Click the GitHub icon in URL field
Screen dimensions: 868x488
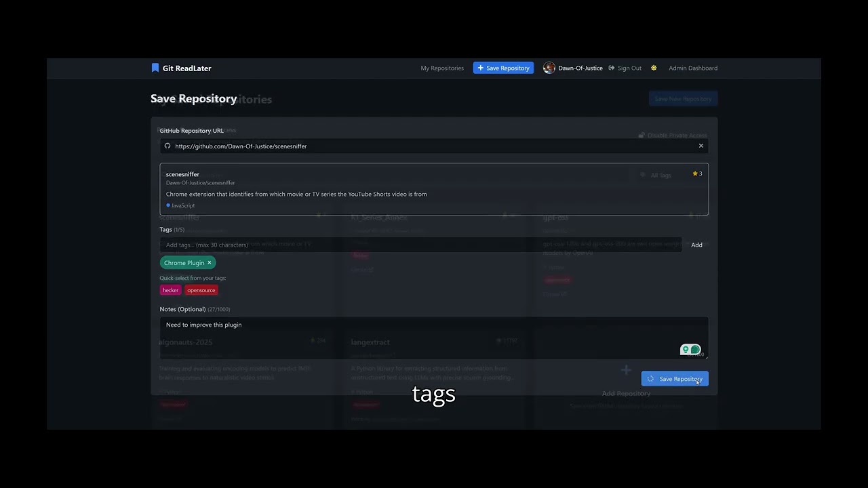(167, 146)
